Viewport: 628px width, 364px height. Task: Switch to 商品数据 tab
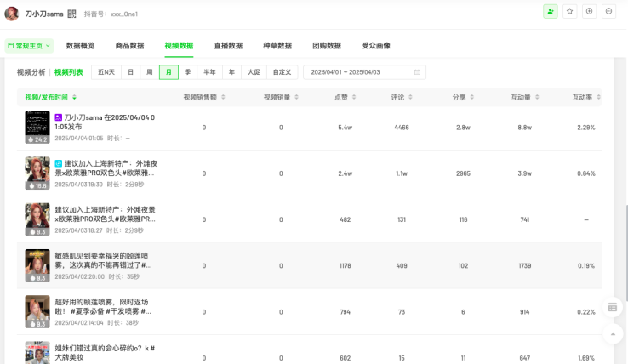(x=129, y=46)
